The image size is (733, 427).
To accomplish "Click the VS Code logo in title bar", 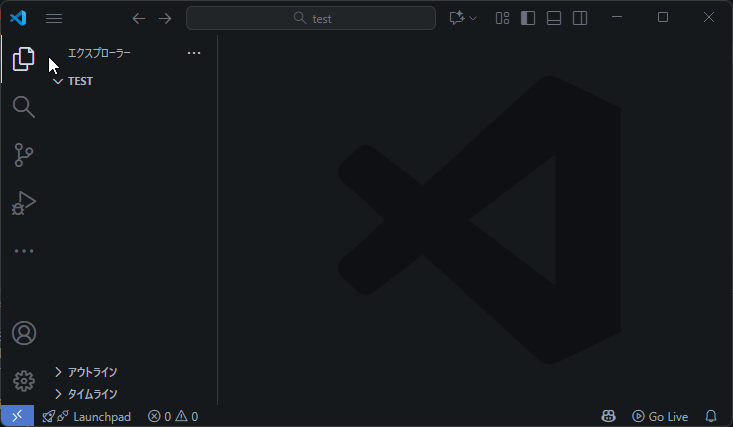I will coord(18,18).
